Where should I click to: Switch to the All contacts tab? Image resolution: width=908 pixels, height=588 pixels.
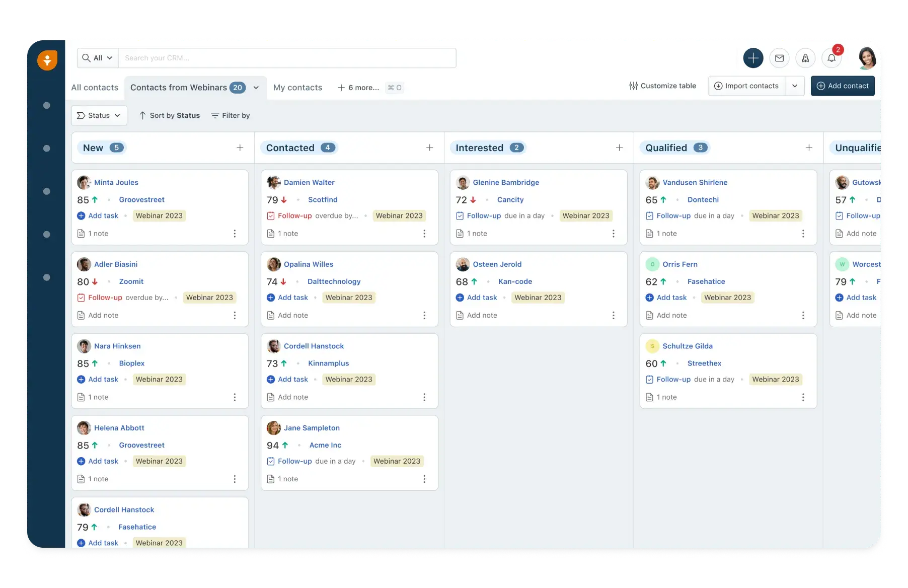(95, 88)
